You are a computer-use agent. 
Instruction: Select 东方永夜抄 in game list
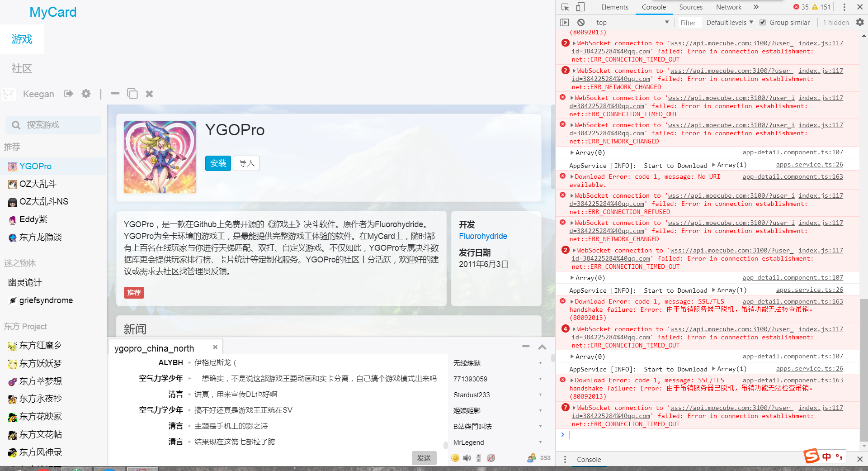(x=53, y=399)
